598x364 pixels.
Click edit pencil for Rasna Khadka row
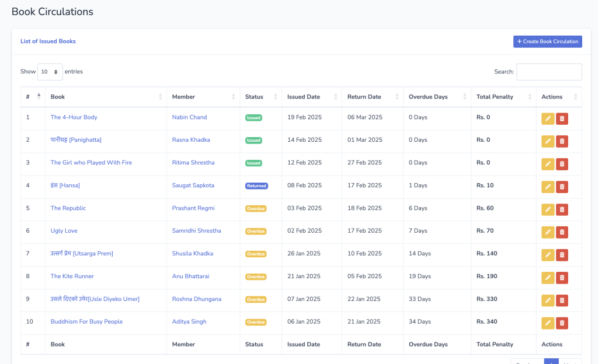(x=548, y=141)
